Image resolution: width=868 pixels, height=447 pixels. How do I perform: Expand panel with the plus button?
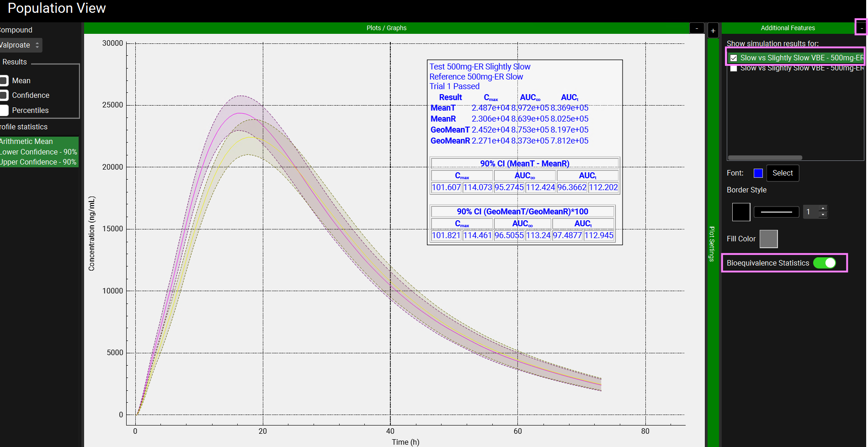coord(713,31)
